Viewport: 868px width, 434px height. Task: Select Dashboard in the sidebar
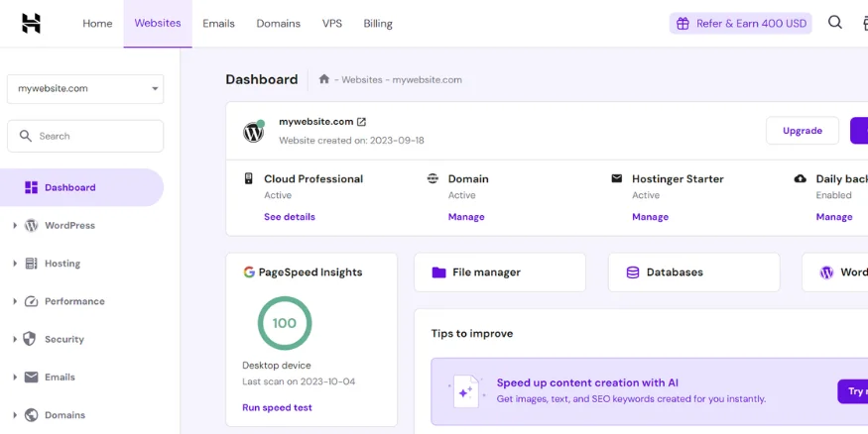pos(82,187)
